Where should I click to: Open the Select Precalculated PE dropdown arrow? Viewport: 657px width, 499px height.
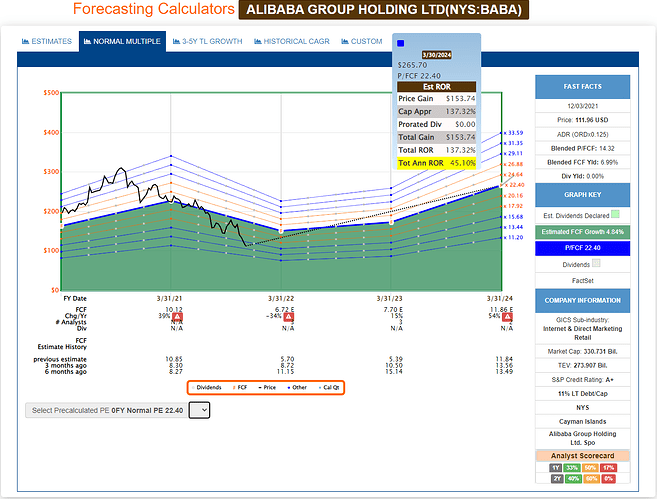(199, 410)
